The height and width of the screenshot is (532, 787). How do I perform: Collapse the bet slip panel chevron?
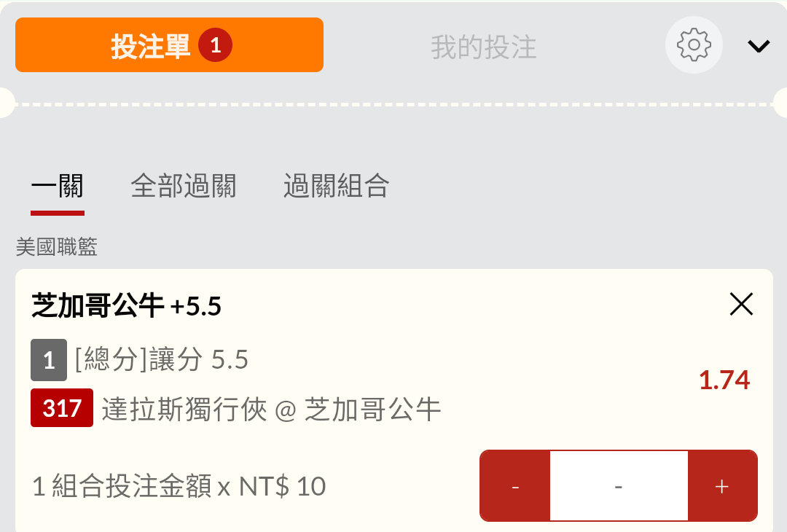click(759, 46)
